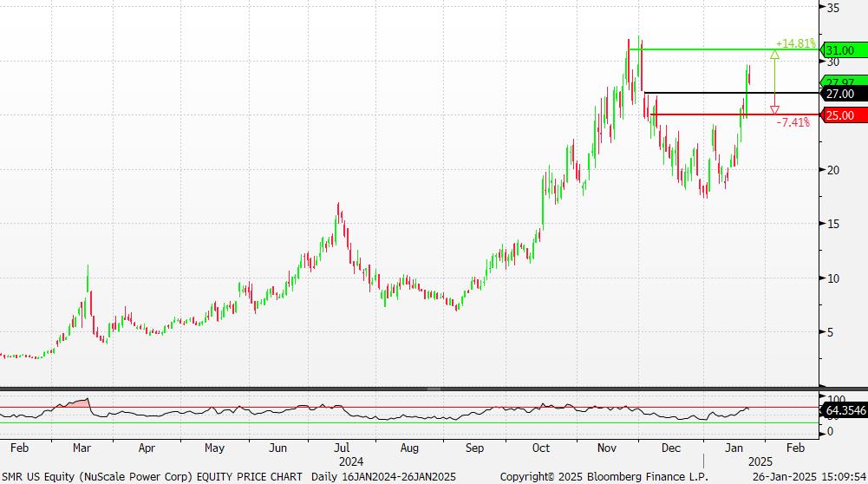Viewport: 868px width, 484px height.
Task: Click the black 27.00 price tag
Action: (844, 95)
